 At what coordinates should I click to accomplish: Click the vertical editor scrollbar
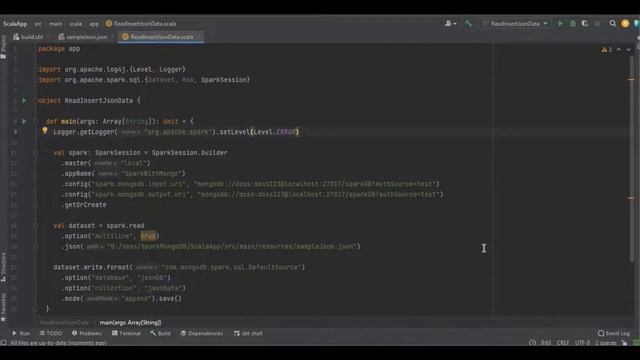631,159
